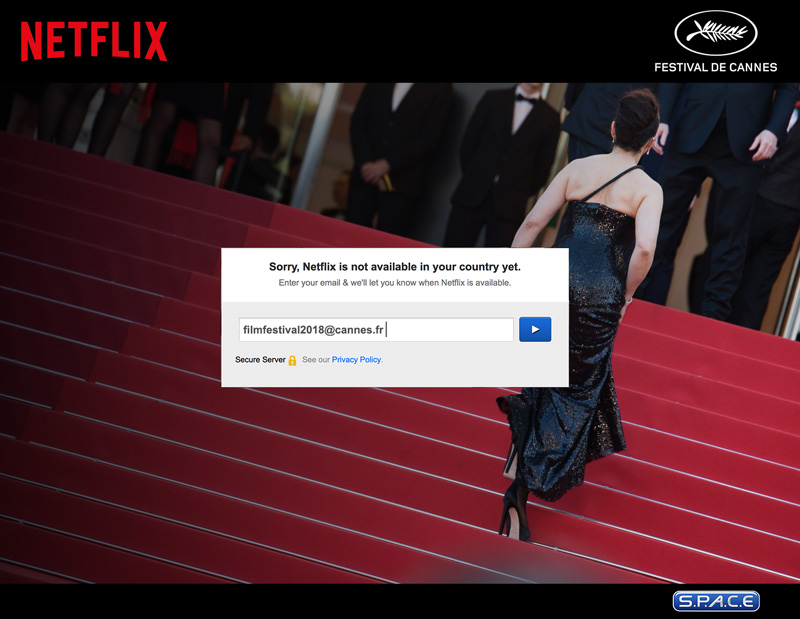
Task: Click "See our" text before Privacy Policy
Action: click(316, 360)
